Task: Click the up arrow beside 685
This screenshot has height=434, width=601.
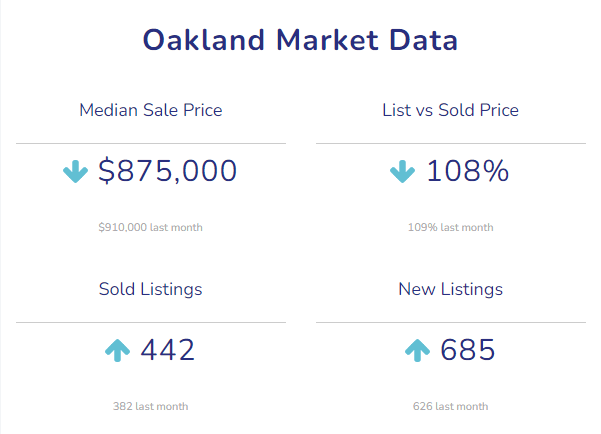Action: tap(417, 350)
